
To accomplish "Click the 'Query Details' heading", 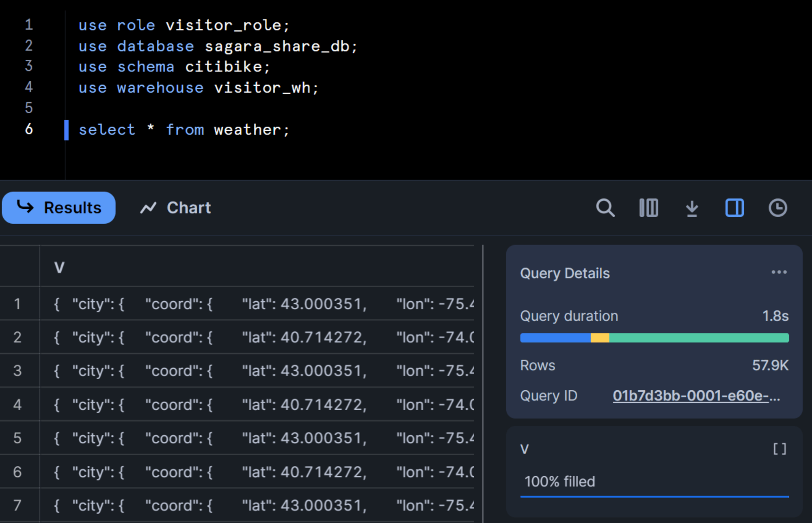I will pyautogui.click(x=565, y=273).
